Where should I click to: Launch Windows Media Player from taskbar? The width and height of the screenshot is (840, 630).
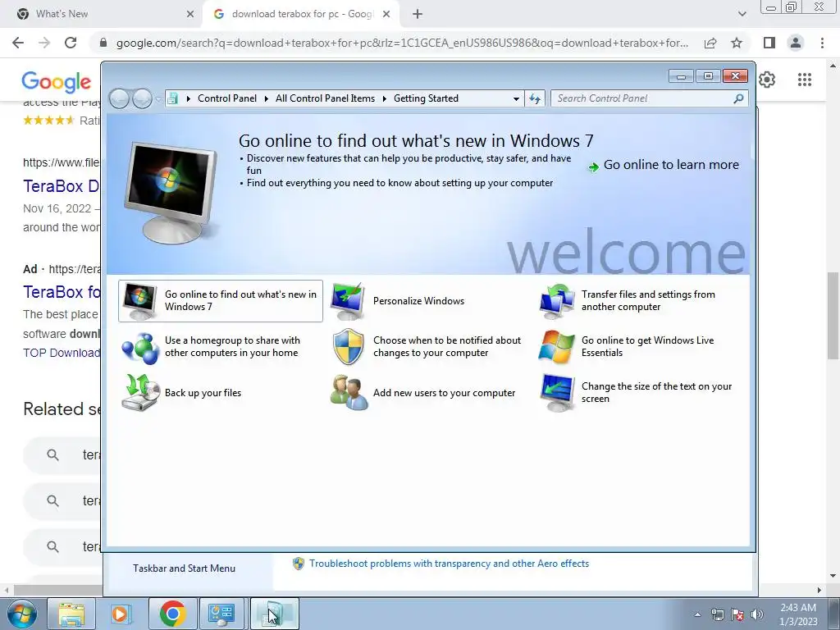point(121,614)
